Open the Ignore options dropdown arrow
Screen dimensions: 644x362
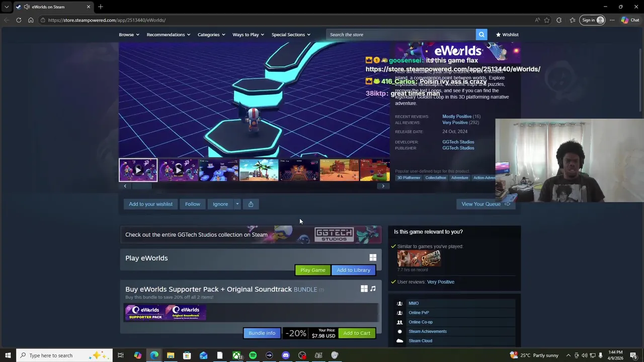237,204
